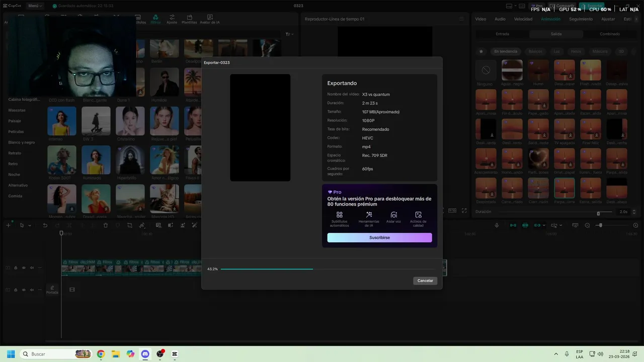Viewport: 644px width, 362px height.
Task: Open Avatar de IA tab
Action: coord(209,19)
